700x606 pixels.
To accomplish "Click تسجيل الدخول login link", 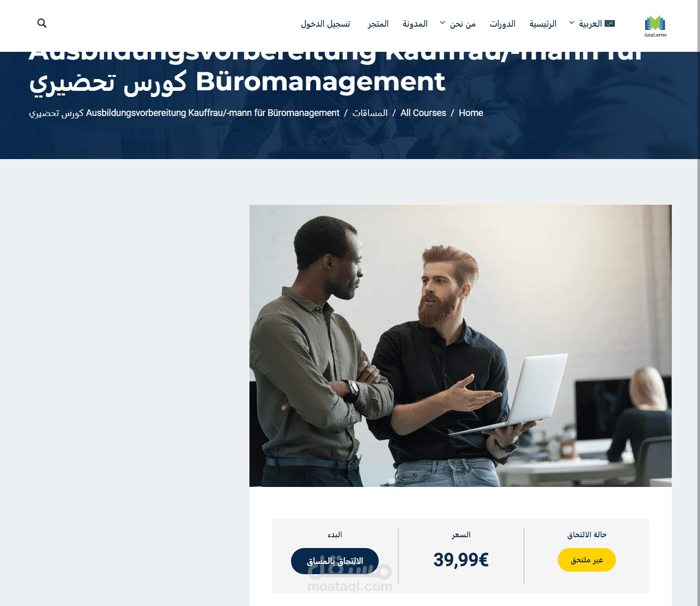I will 325,24.
